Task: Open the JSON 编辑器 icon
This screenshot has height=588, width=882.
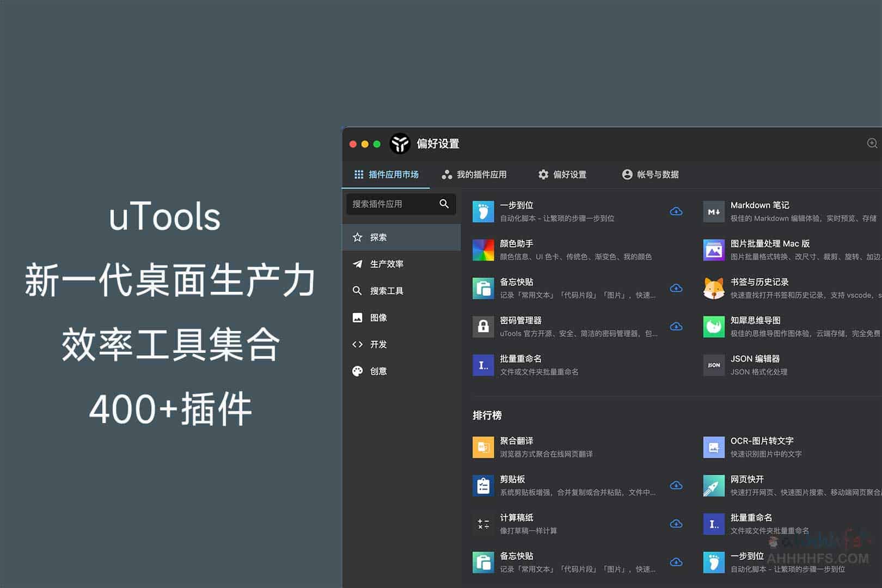Action: (714, 365)
